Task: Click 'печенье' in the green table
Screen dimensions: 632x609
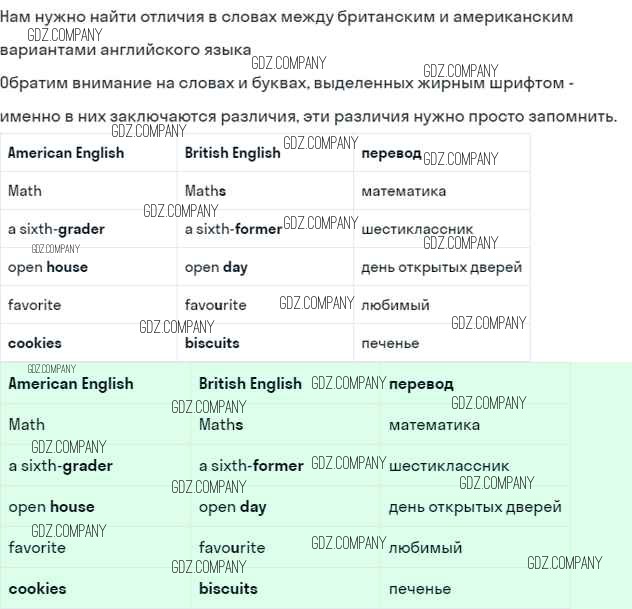Action: (419, 589)
